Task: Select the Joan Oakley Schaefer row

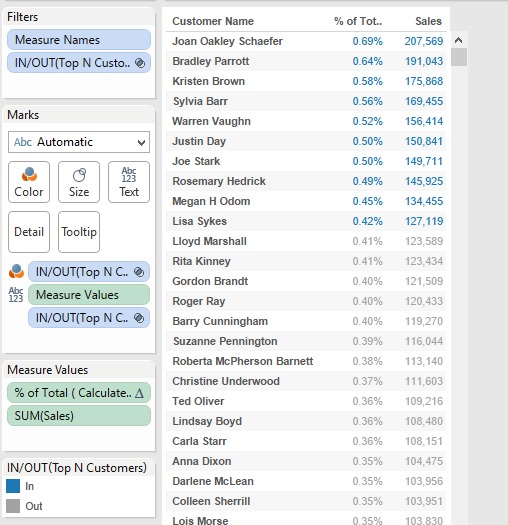Action: pos(306,41)
